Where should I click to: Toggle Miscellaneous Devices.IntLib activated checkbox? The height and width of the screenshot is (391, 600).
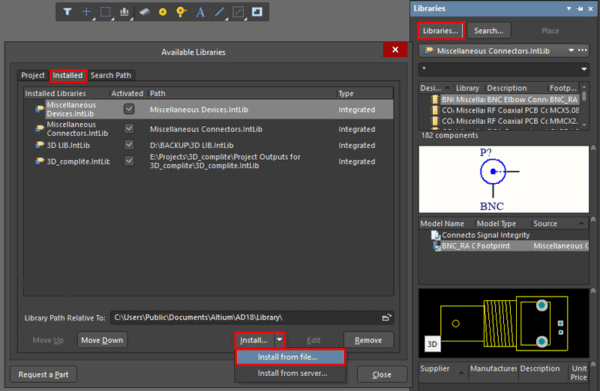pos(129,109)
